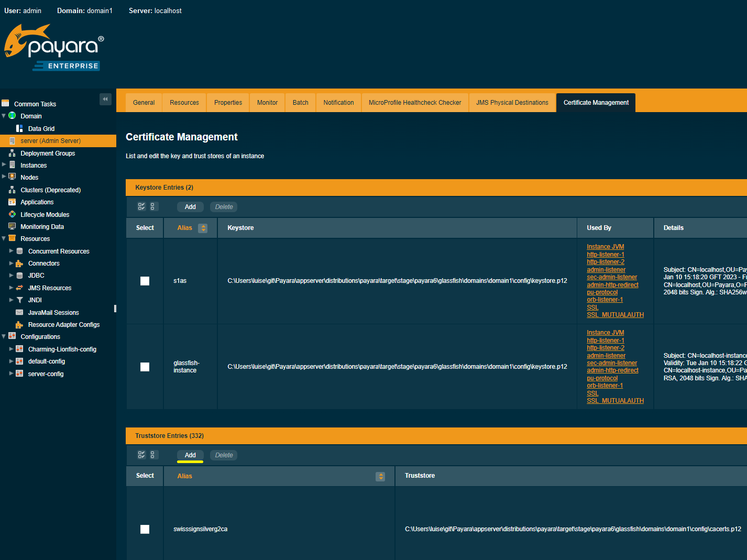The width and height of the screenshot is (747, 560).
Task: Select all keystore entries with select-all icon
Action: click(141, 206)
